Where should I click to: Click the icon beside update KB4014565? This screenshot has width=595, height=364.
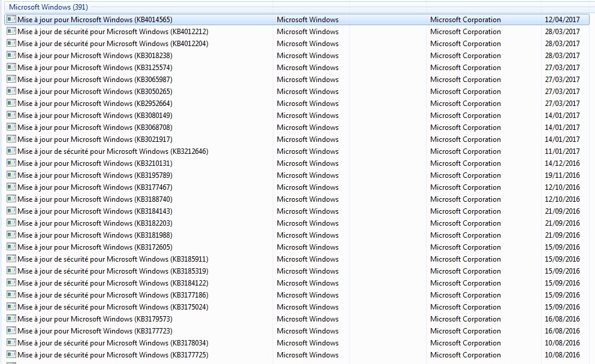tap(13, 19)
